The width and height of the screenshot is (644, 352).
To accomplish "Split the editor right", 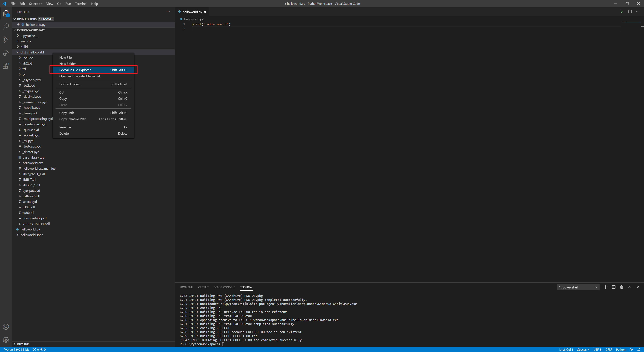I will pos(630,12).
